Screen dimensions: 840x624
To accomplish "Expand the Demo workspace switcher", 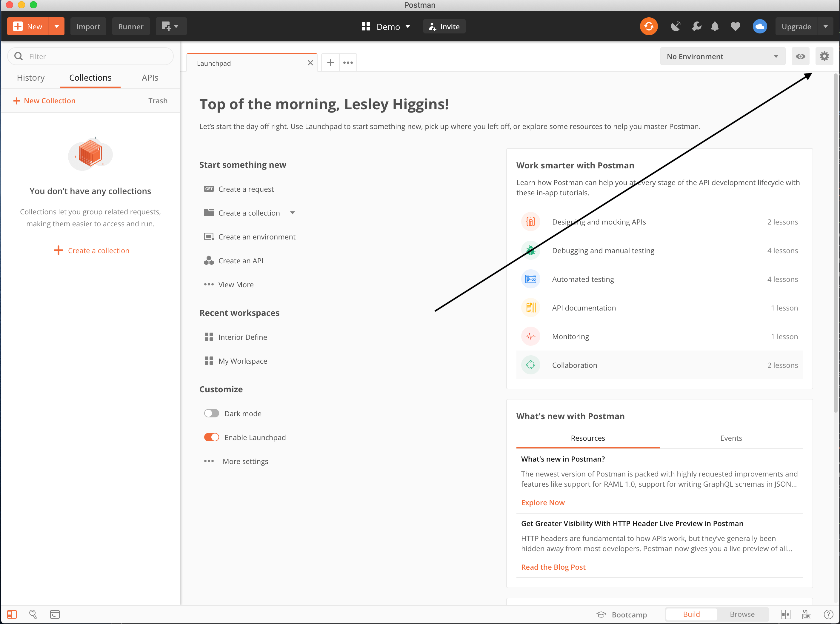I will [x=386, y=27].
